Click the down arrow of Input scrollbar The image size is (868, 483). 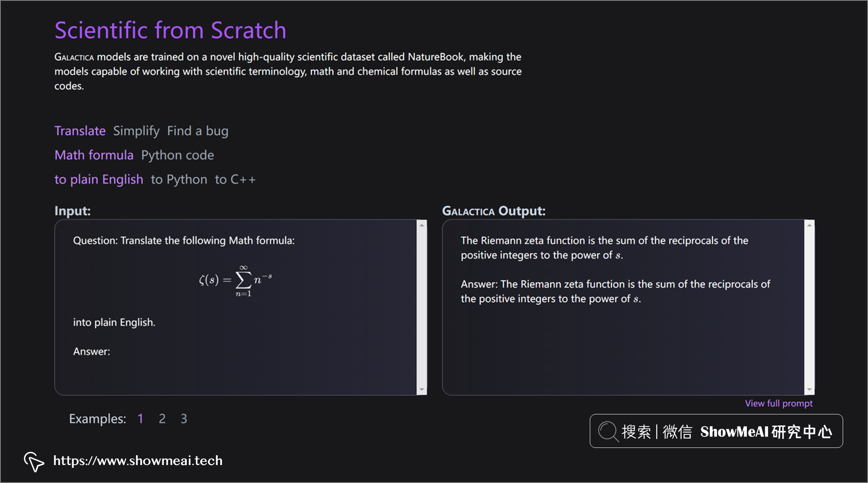[422, 390]
